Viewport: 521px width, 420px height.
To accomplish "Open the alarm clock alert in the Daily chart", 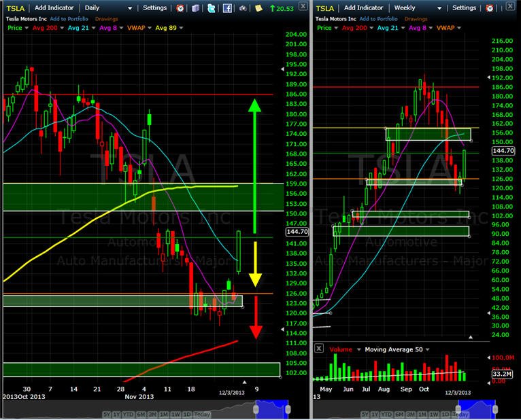I will coord(180,8).
